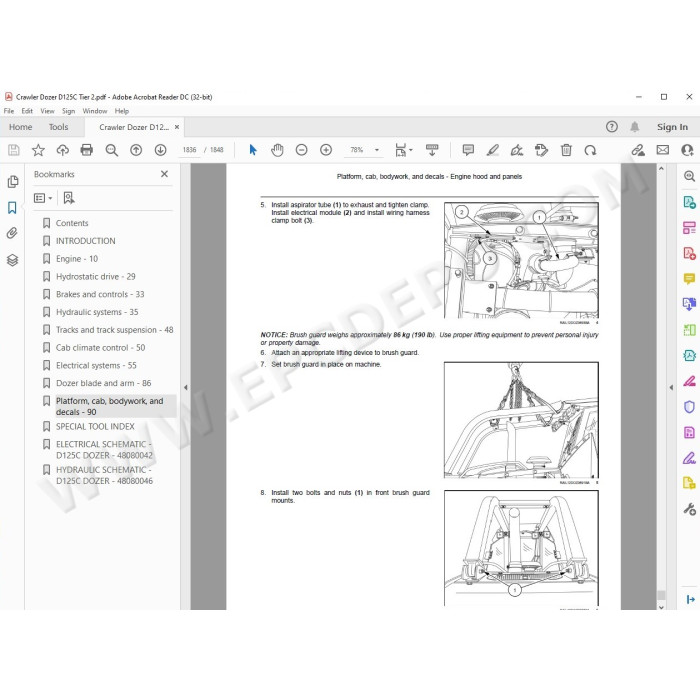Open the Layers panel icon
Image resolution: width=700 pixels, height=700 pixels.
12,260
